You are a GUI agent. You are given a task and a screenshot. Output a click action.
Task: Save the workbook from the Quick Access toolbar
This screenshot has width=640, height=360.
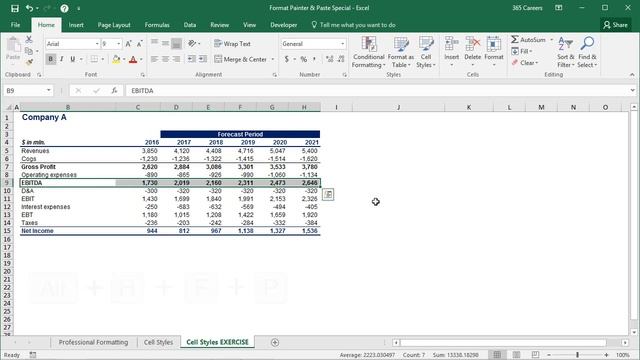[15, 8]
